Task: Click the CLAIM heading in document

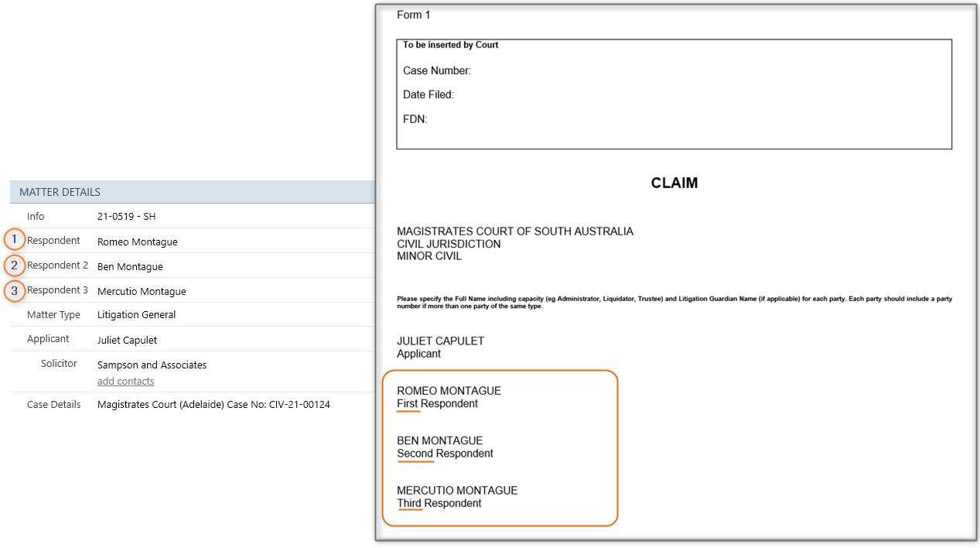Action: coord(674,183)
